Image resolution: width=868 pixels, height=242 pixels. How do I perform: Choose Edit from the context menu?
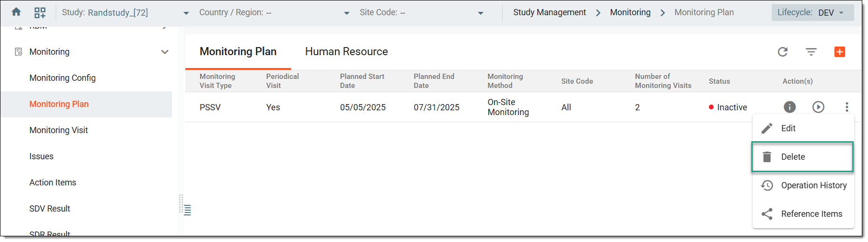coord(803,128)
